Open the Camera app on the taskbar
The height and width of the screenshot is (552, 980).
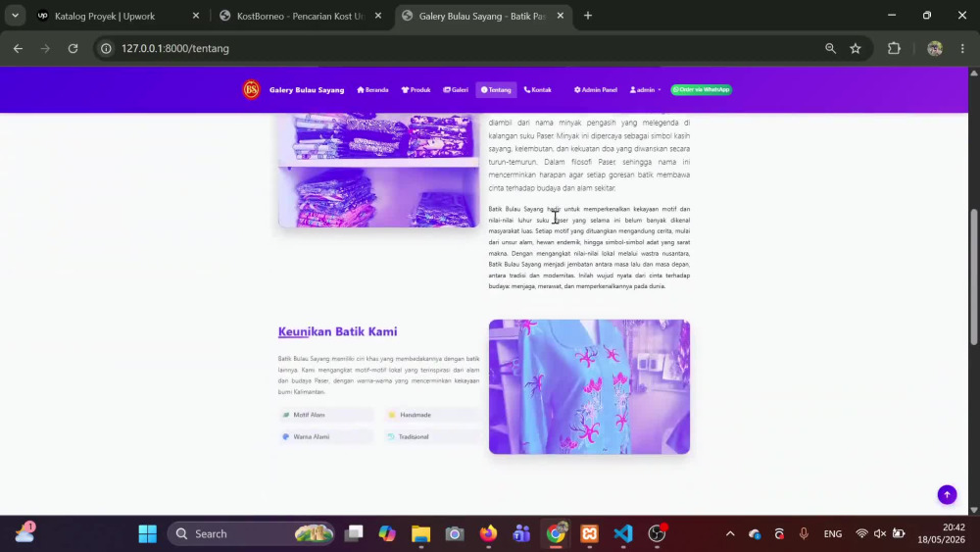pos(455,533)
